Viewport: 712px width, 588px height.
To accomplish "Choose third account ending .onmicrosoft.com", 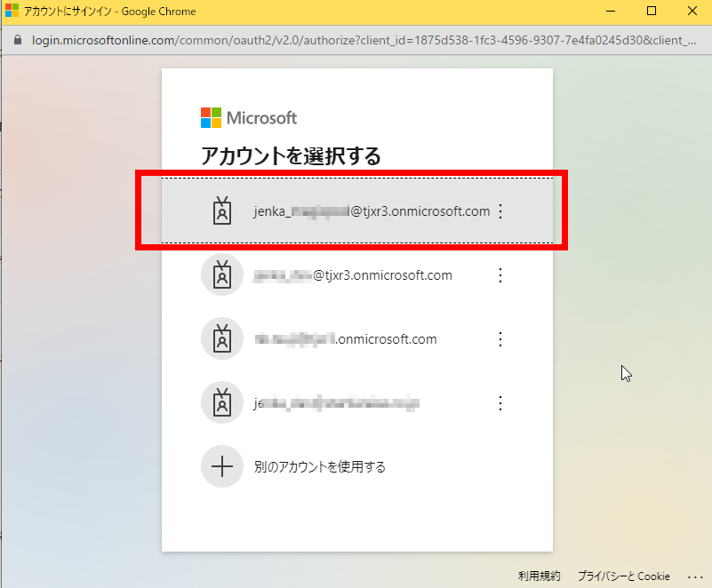I will (x=357, y=339).
